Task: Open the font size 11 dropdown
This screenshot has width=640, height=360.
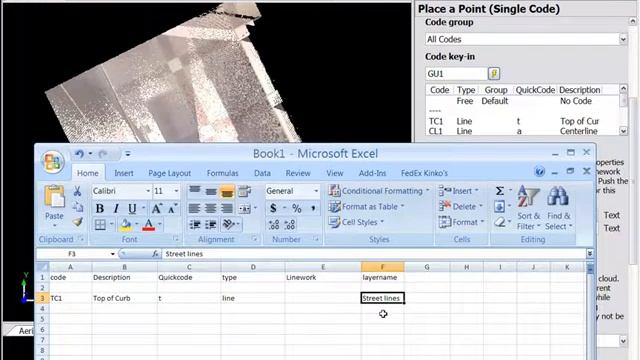Action: 176,191
